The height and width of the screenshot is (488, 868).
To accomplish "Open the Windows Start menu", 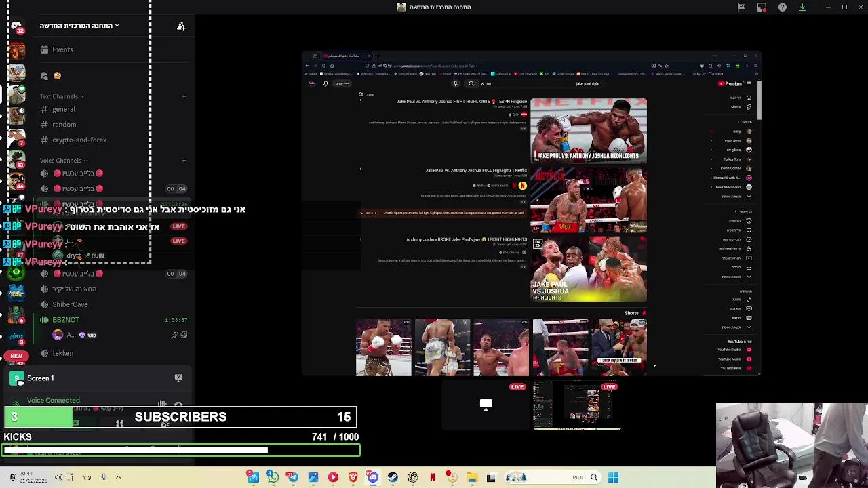I will (x=613, y=477).
